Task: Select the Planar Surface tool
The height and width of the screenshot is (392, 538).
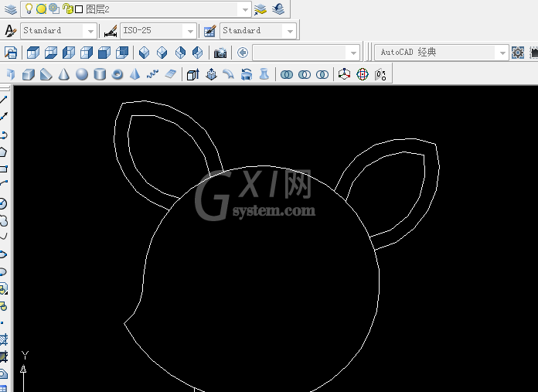Action: pos(171,74)
